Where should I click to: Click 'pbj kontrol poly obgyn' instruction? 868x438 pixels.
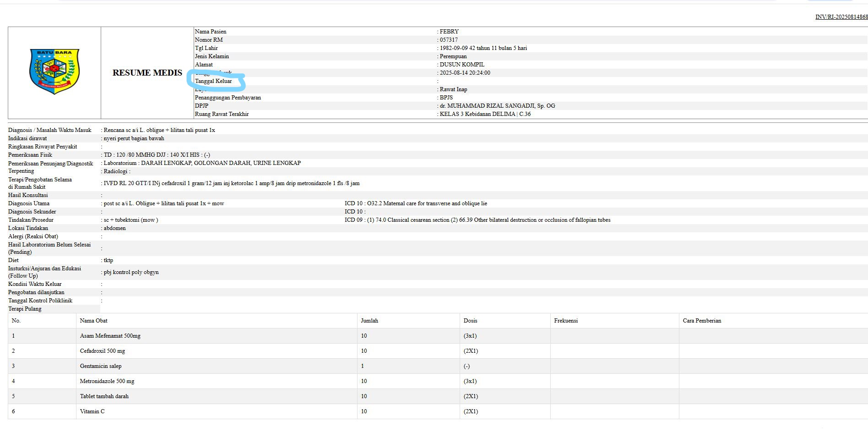[131, 272]
